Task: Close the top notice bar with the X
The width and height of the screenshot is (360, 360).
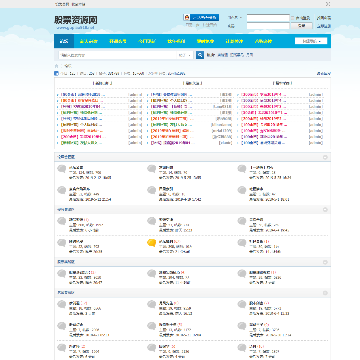Action: coord(328,4)
